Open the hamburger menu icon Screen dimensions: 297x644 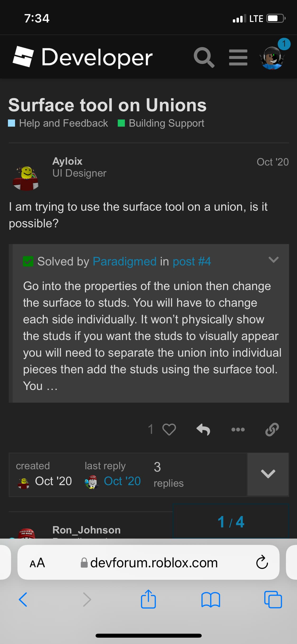click(238, 57)
